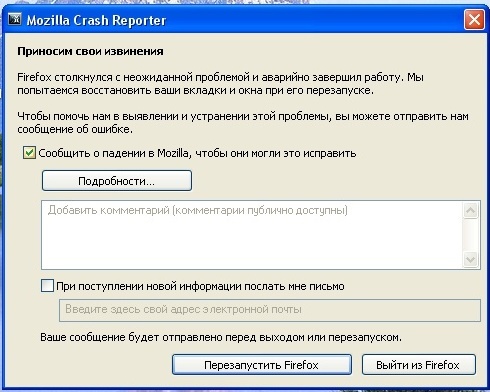Click 'Выйти из Firefox' button
This screenshot has width=490, height=392.
tap(419, 365)
